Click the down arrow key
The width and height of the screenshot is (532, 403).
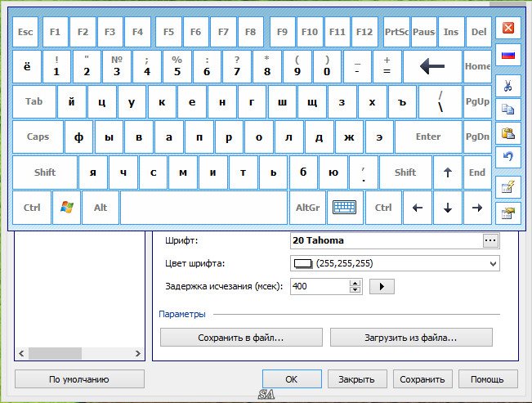click(448, 208)
